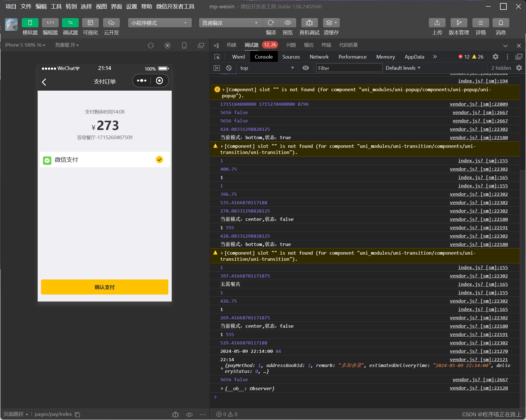
Task: Toggle the Debugger panel button
Action: coord(70,23)
